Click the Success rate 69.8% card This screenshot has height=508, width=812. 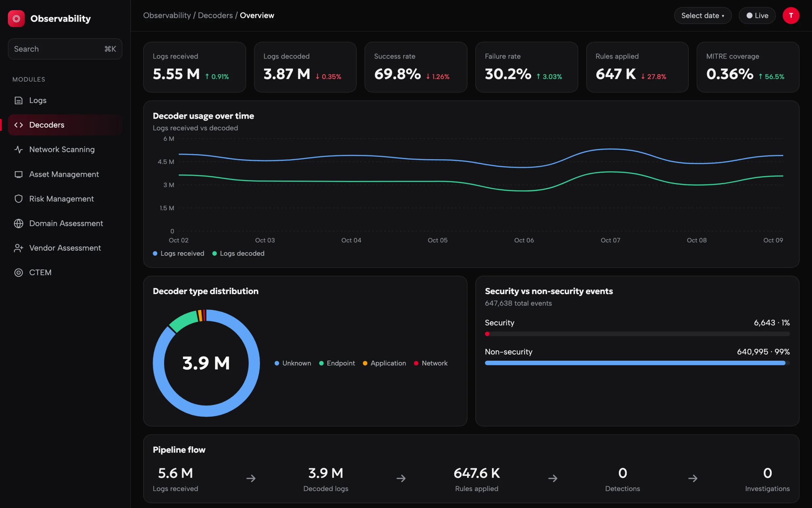[416, 67]
